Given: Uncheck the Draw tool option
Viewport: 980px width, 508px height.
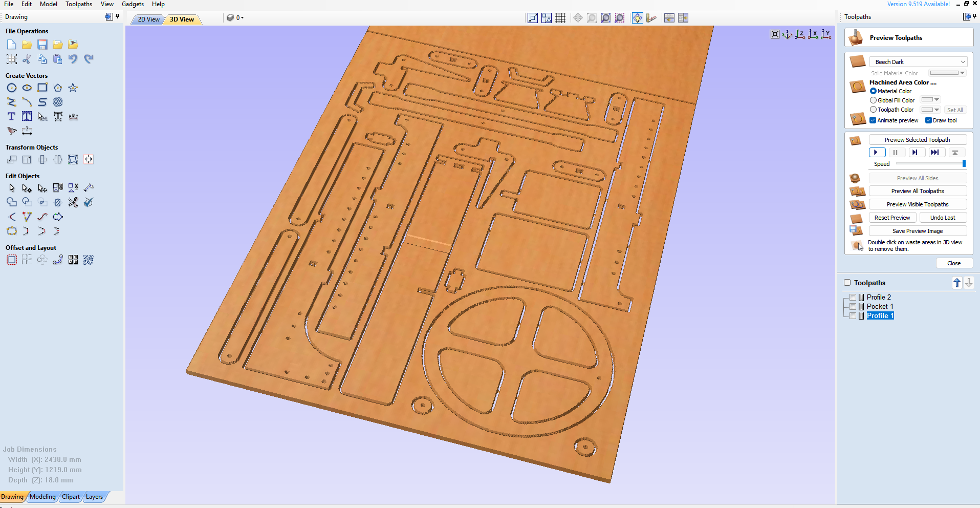Looking at the screenshot, I should coord(928,120).
